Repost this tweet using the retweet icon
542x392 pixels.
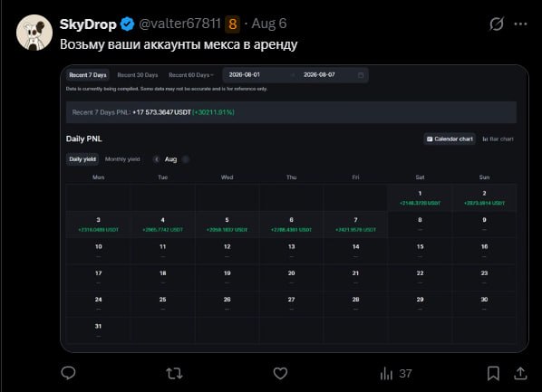[x=174, y=373]
